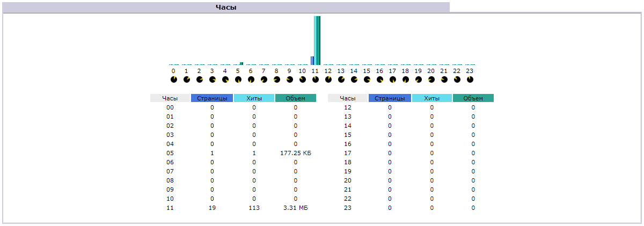Click the left table's blue Страницы header
644x226 pixels.
click(212, 98)
